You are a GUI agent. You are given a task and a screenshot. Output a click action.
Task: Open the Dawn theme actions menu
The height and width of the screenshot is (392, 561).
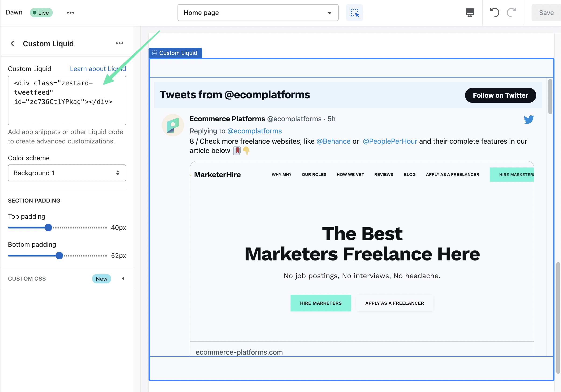[70, 12]
